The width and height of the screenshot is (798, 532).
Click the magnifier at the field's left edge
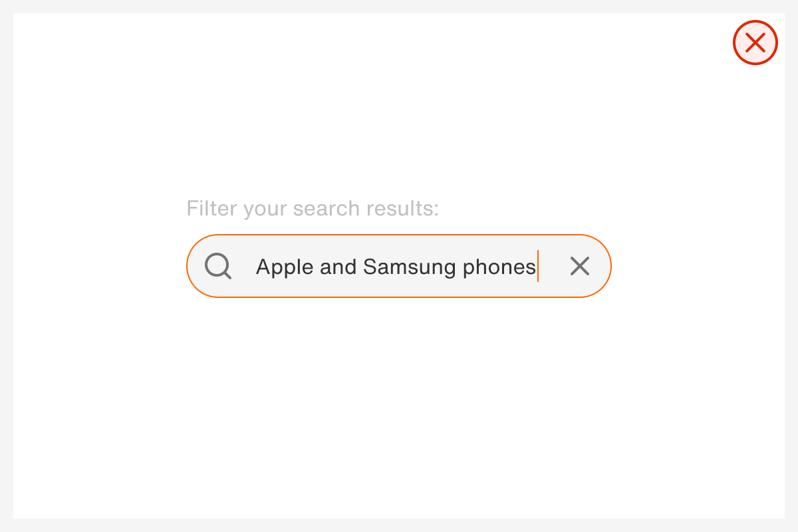pyautogui.click(x=218, y=266)
